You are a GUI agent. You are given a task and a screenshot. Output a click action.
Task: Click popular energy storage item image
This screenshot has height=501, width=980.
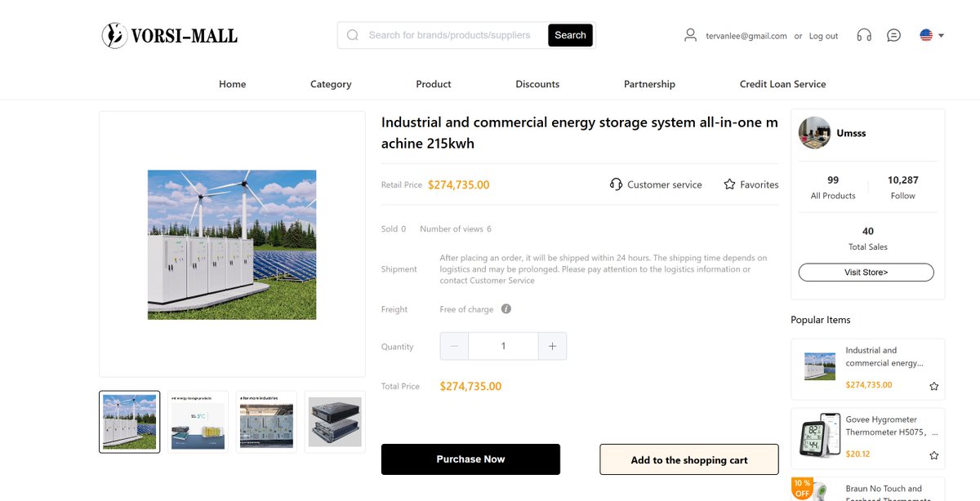point(820,366)
